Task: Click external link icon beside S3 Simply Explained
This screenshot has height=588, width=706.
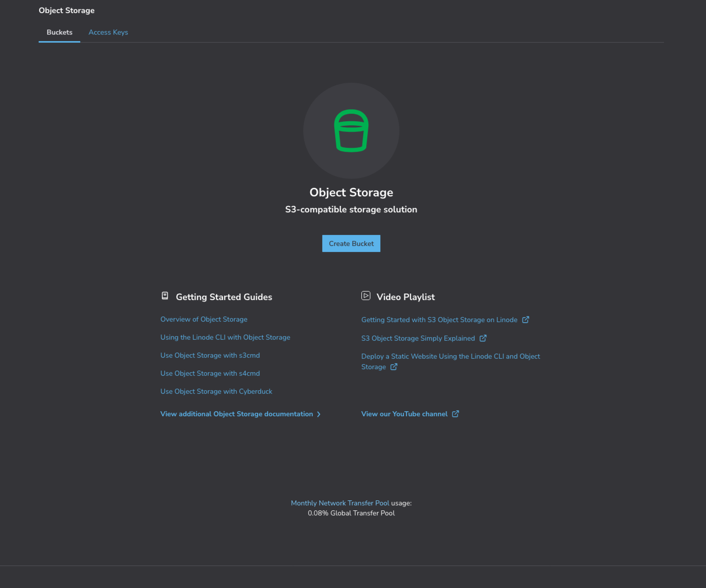Action: 483,338
